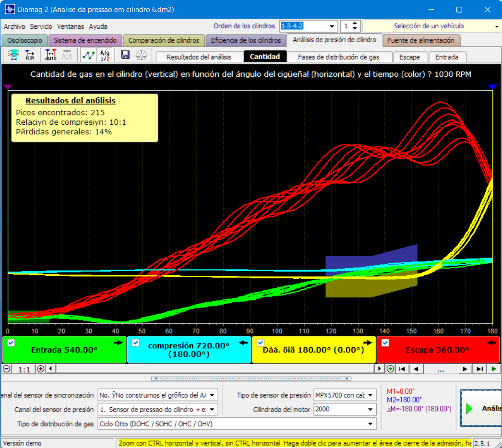Click the 1234 marker numbering icon
Viewport: 502px width, 448px height.
click(x=30, y=55)
